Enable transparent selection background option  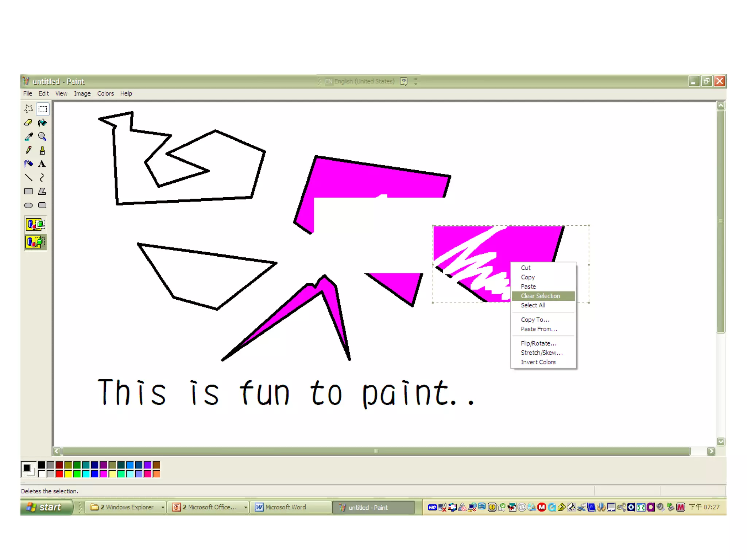click(x=35, y=242)
